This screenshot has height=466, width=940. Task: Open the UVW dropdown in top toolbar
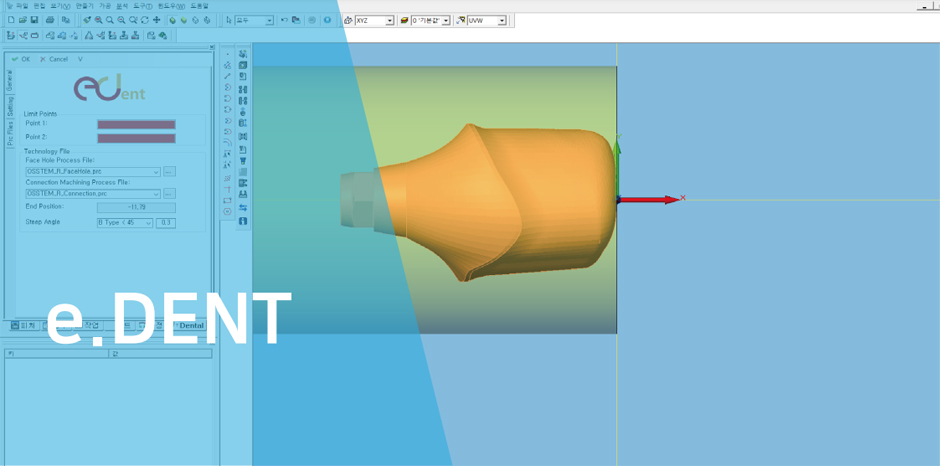(501, 21)
